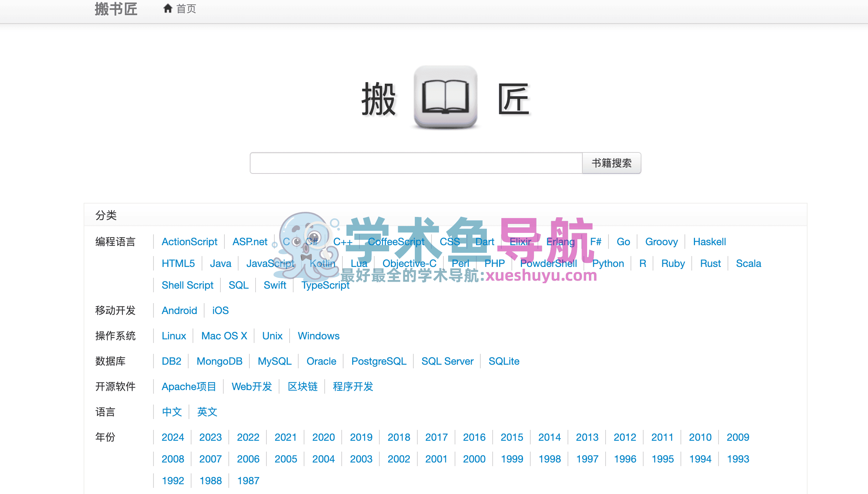Filter books by 英文 language
Viewport: 868px width, 494px height.
click(x=206, y=412)
